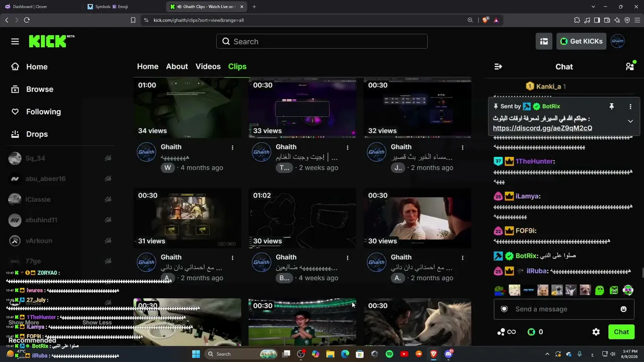Open chat settings gear
This screenshot has height=362, width=644.
596,332
